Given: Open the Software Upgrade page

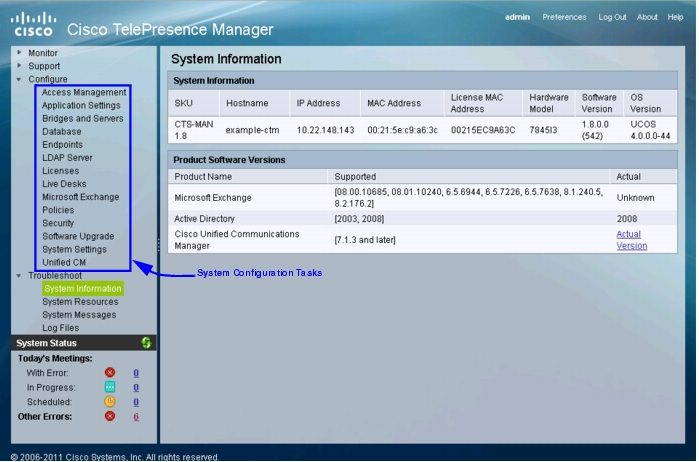Looking at the screenshot, I should [x=78, y=236].
